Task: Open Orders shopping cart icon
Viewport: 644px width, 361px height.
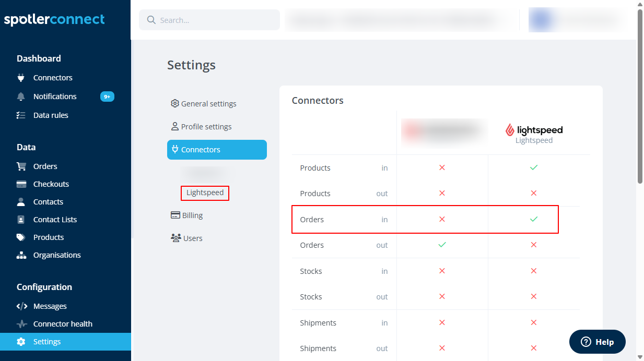Action: coord(21,166)
